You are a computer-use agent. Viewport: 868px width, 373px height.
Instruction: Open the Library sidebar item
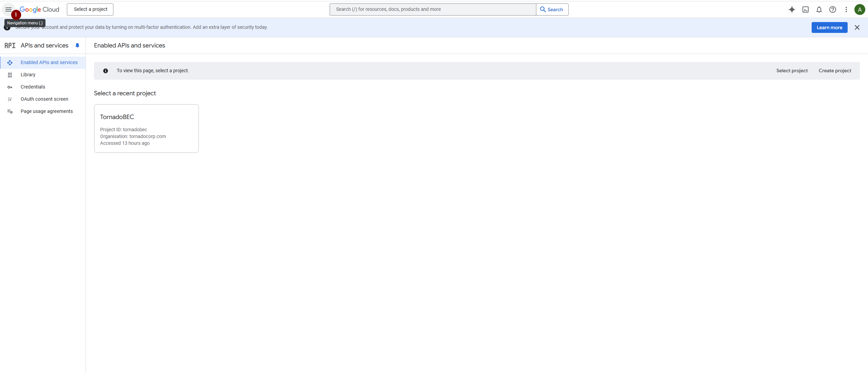coord(28,75)
